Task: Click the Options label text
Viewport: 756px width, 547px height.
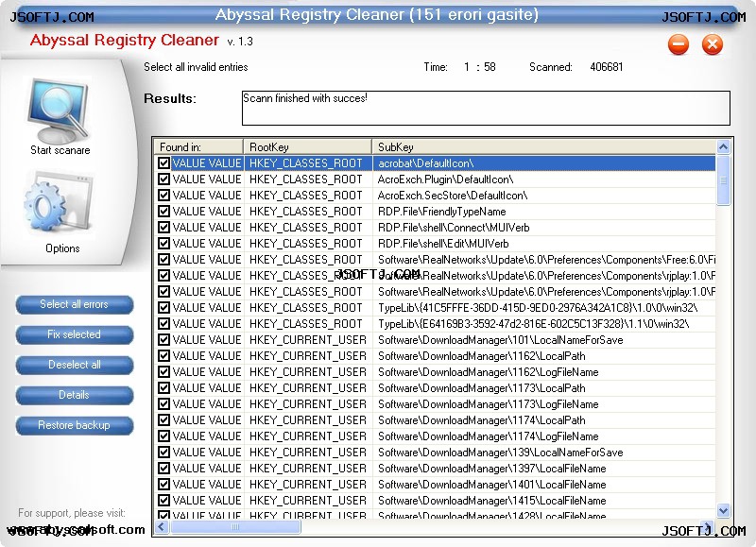Action: click(x=62, y=248)
